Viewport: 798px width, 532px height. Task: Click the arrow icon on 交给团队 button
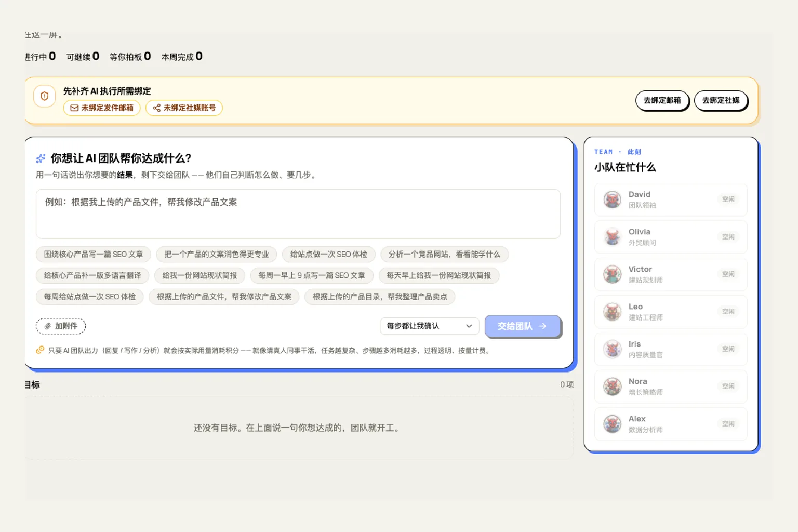coord(543,326)
